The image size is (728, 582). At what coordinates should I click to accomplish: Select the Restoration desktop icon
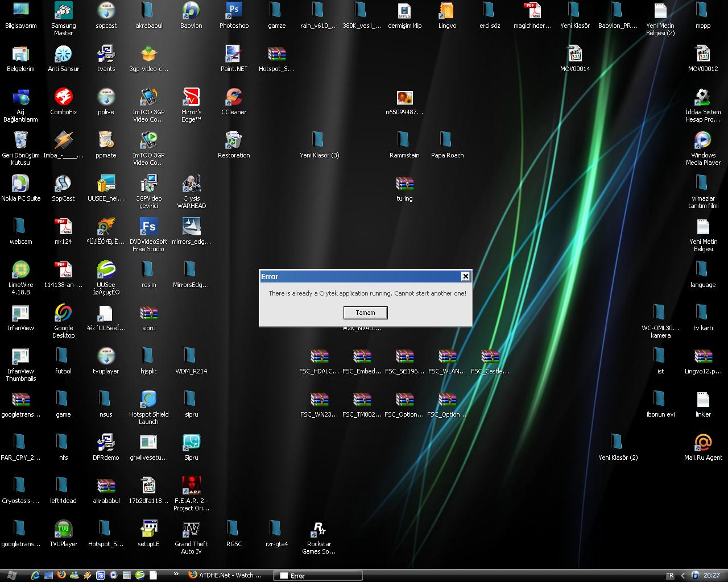tap(234, 145)
